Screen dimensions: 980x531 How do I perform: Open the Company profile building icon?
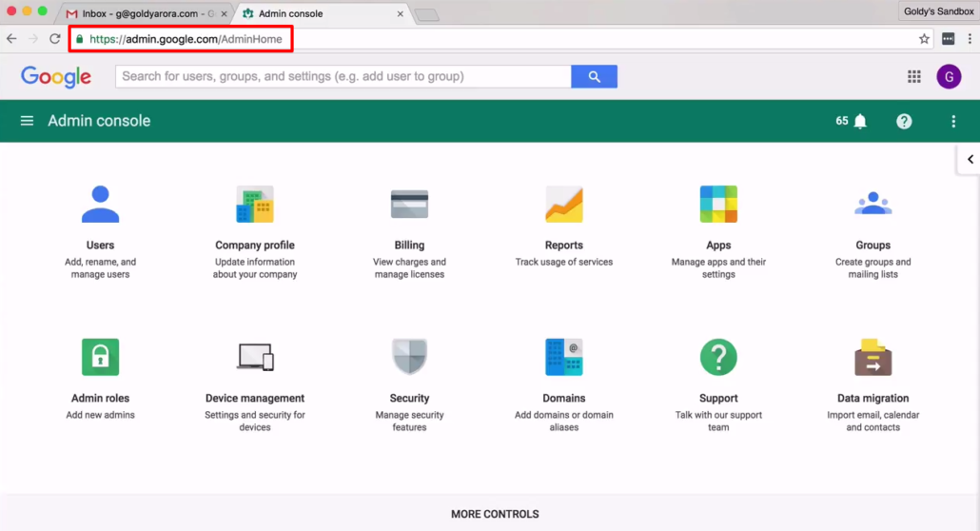coord(255,204)
